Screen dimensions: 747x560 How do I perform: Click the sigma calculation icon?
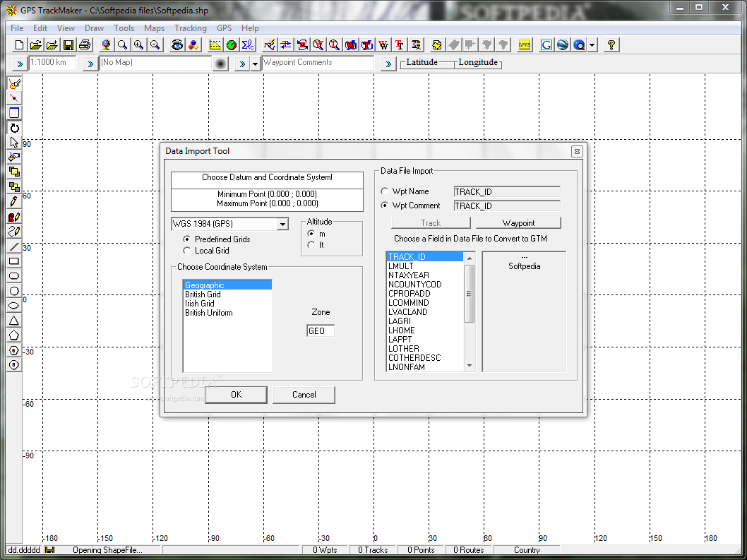248,44
